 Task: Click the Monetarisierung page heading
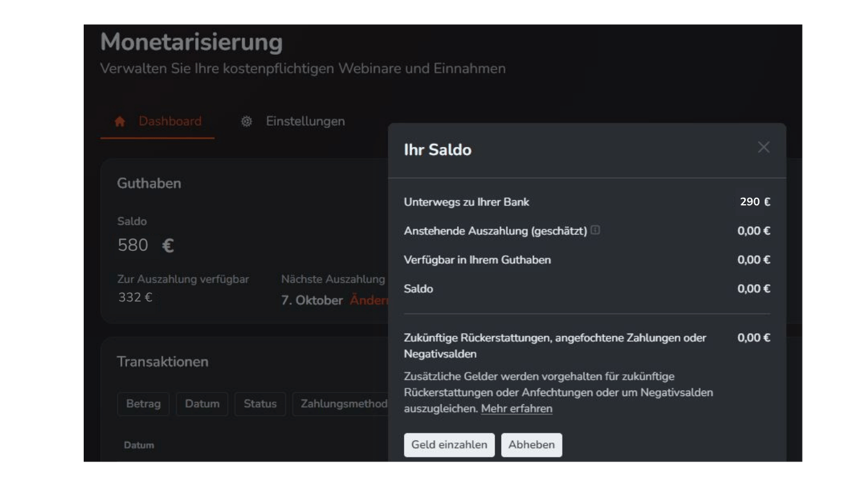[x=192, y=42]
